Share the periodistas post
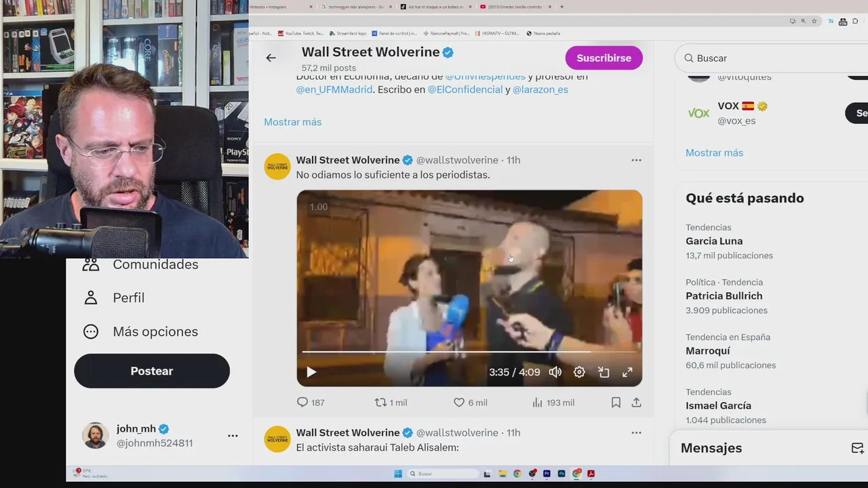Viewport: 868px width, 488px height. tap(636, 403)
